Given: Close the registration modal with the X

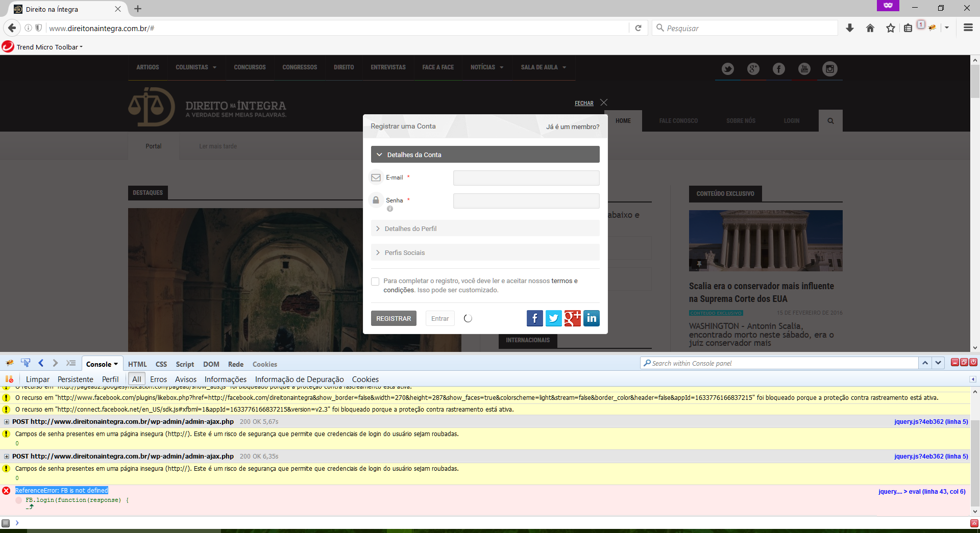Looking at the screenshot, I should coord(604,103).
